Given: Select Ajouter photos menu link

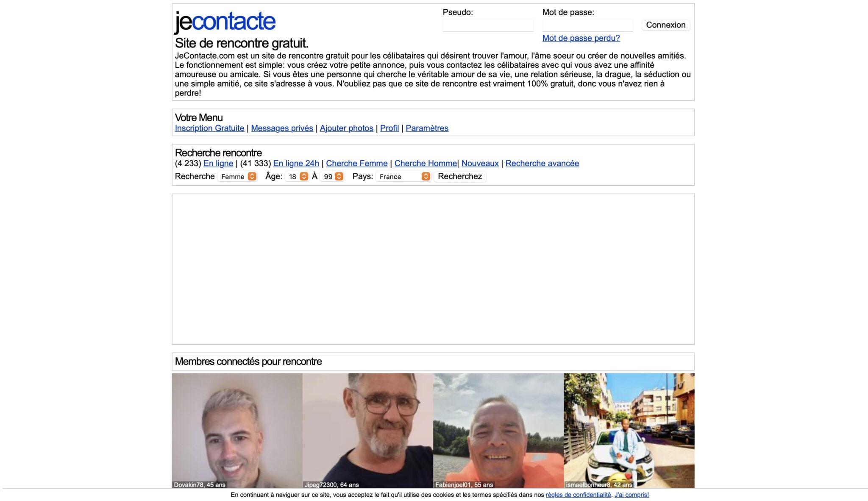Looking at the screenshot, I should click(346, 128).
